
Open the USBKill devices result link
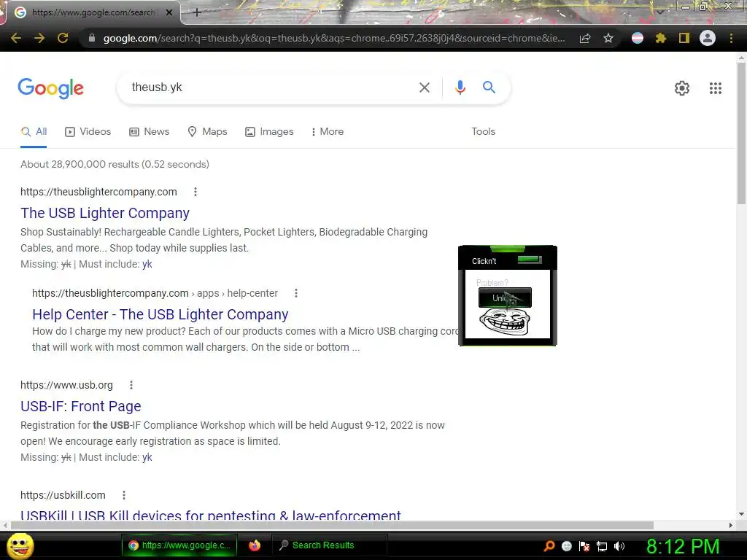[x=211, y=514]
